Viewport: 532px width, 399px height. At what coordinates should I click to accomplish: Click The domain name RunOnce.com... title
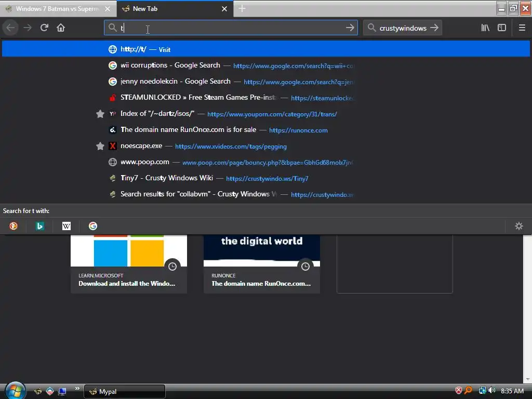click(x=261, y=284)
